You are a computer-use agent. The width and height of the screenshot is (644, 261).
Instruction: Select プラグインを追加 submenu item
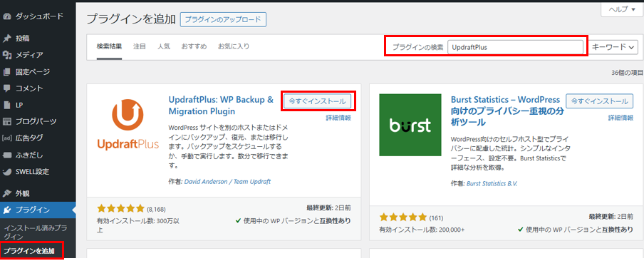point(28,250)
